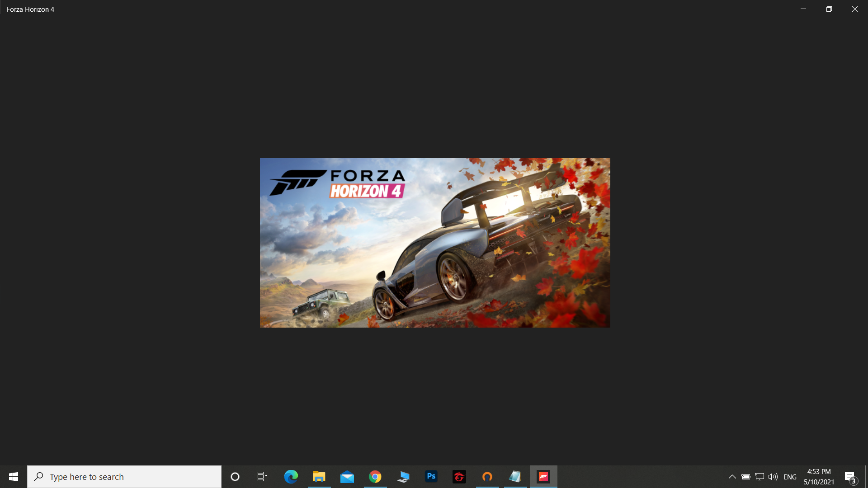The width and height of the screenshot is (868, 488).
Task: Click the Cortana search icon
Action: (235, 477)
